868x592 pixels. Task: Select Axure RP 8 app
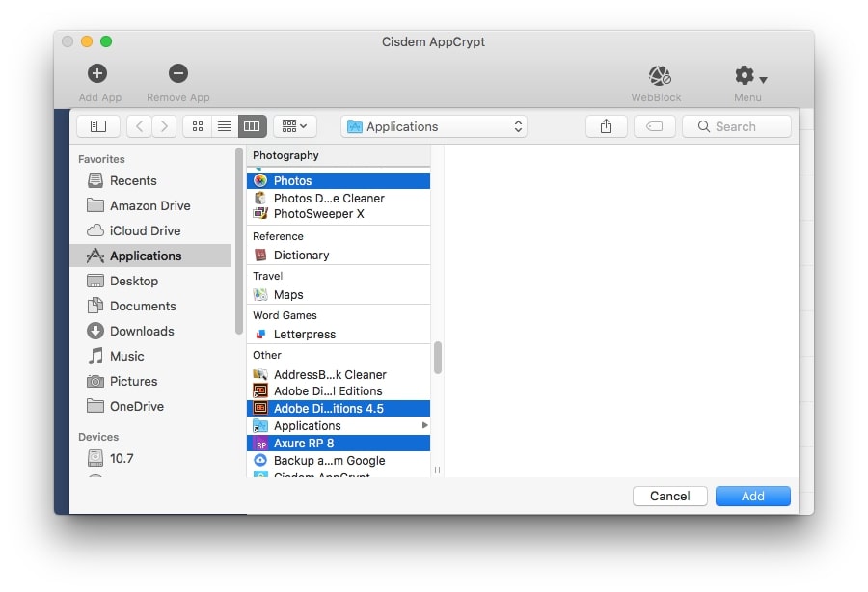[339, 444]
